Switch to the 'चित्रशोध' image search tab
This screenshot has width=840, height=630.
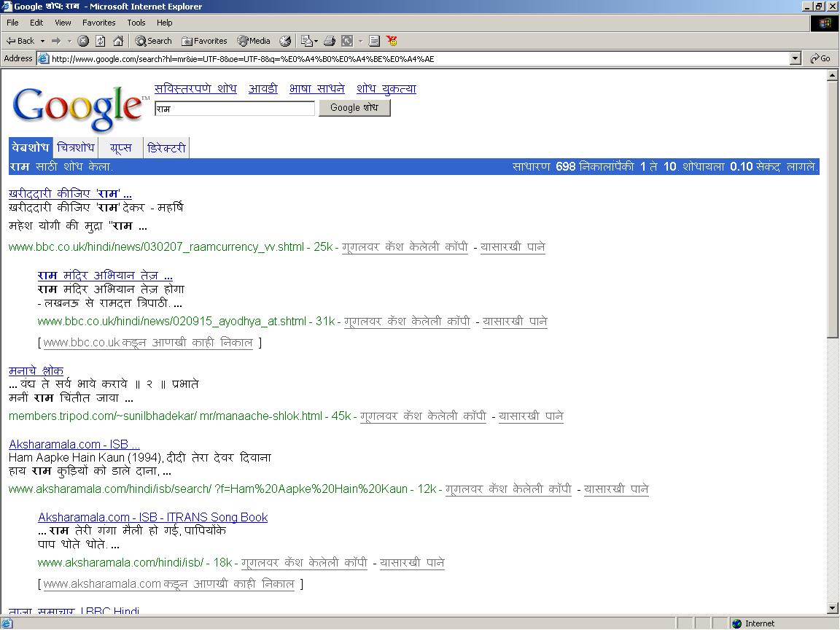coord(76,148)
